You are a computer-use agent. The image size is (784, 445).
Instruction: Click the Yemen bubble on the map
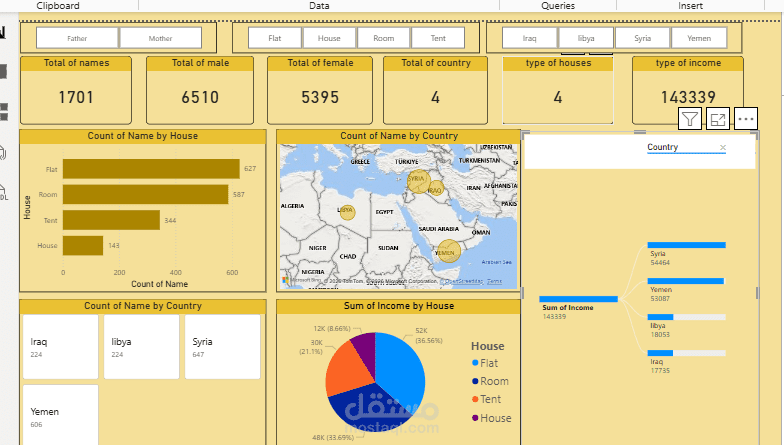click(x=448, y=252)
